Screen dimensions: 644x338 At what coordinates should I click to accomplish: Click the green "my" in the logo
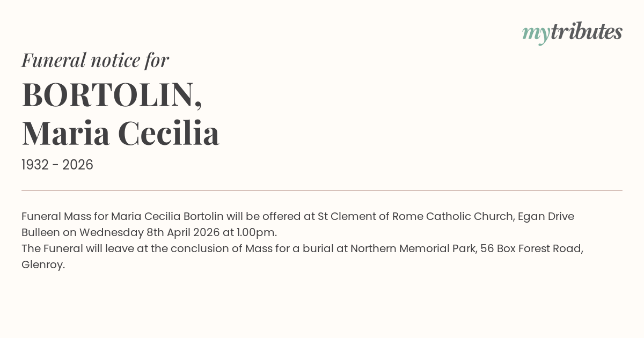point(536,33)
